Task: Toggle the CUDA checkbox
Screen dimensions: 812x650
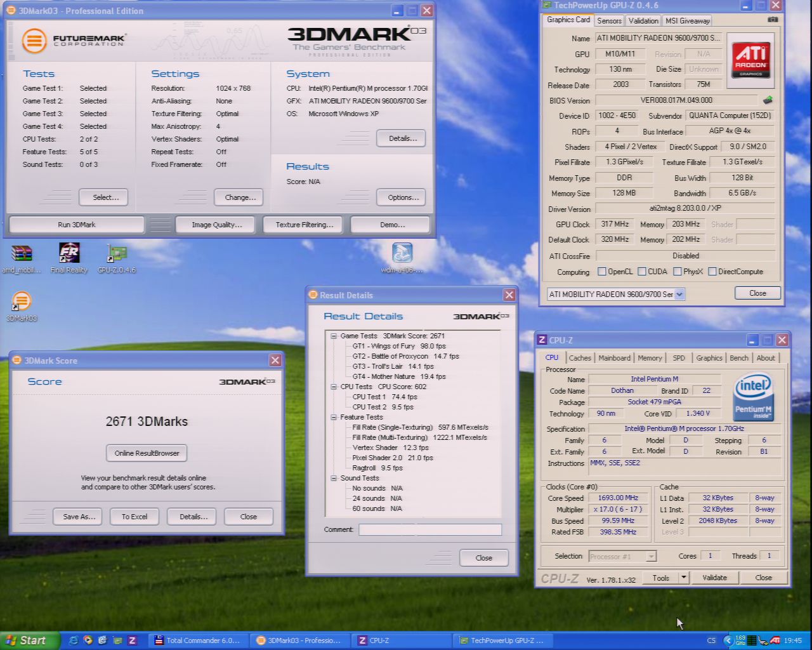Action: pos(642,272)
